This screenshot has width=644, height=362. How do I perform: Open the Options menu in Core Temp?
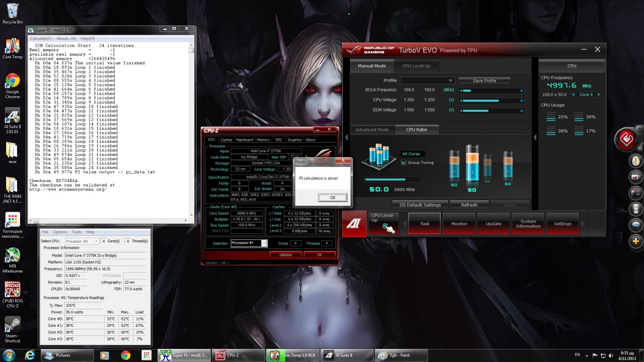[60, 232]
